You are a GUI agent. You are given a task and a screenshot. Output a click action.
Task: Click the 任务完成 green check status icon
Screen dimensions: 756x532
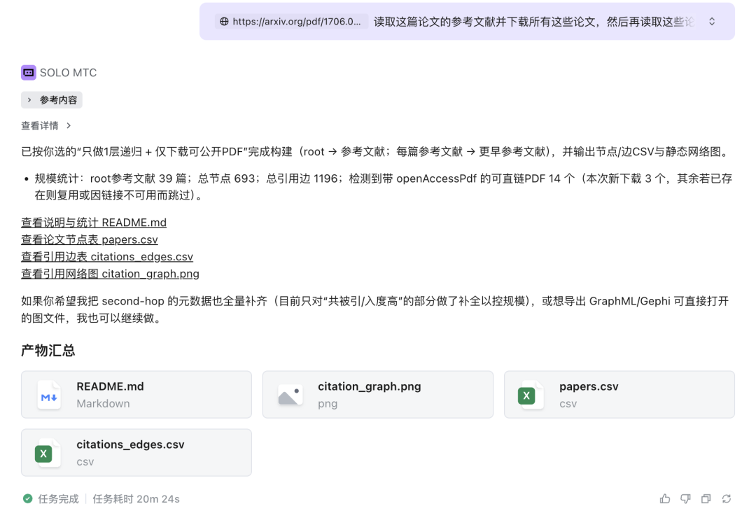27,499
